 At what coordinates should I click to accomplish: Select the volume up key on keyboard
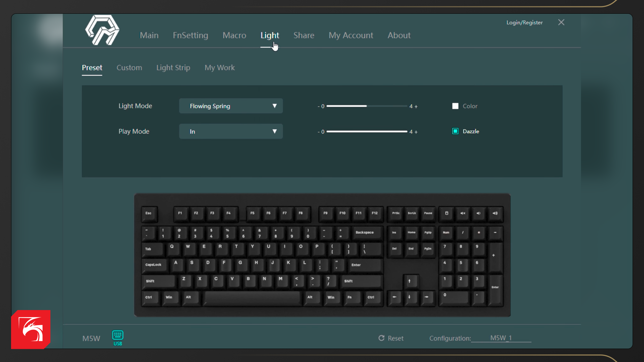point(495,214)
